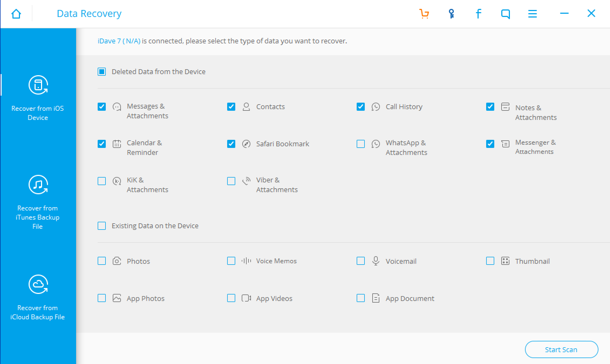Click the Home icon in the title bar
610x364 pixels.
[16, 14]
